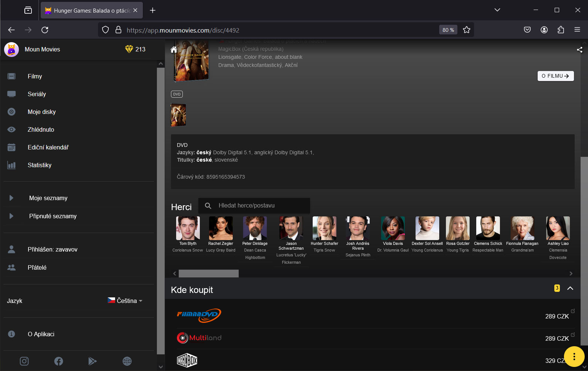This screenshot has height=371, width=588.
Task: Click the yellow diamond points icon
Action: pos(129,49)
